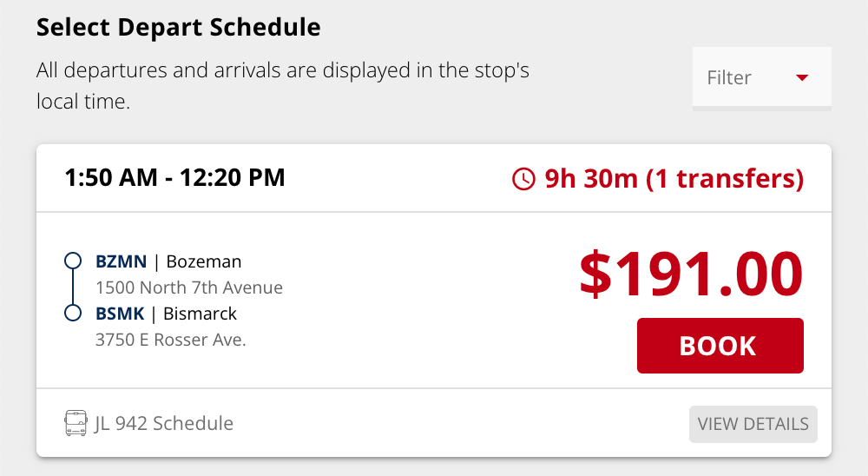The image size is (868, 476).
Task: Select the BSMK stop code
Action: [120, 314]
